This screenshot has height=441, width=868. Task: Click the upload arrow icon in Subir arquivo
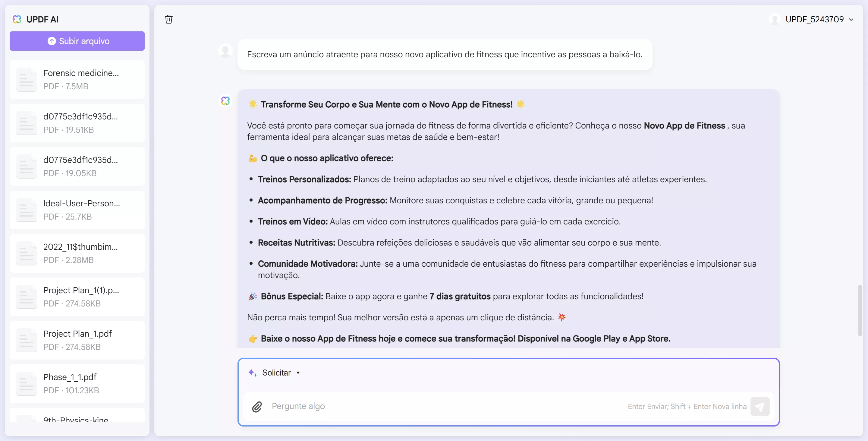point(52,41)
